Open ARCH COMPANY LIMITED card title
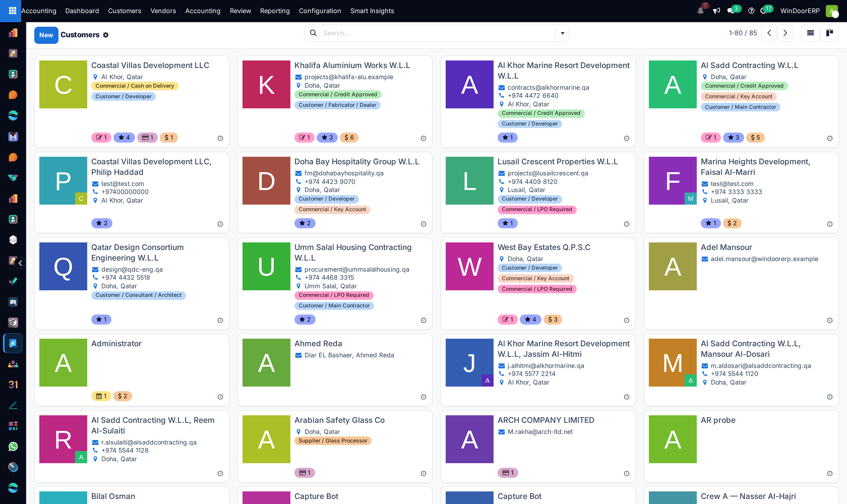The image size is (847, 504). (546, 420)
